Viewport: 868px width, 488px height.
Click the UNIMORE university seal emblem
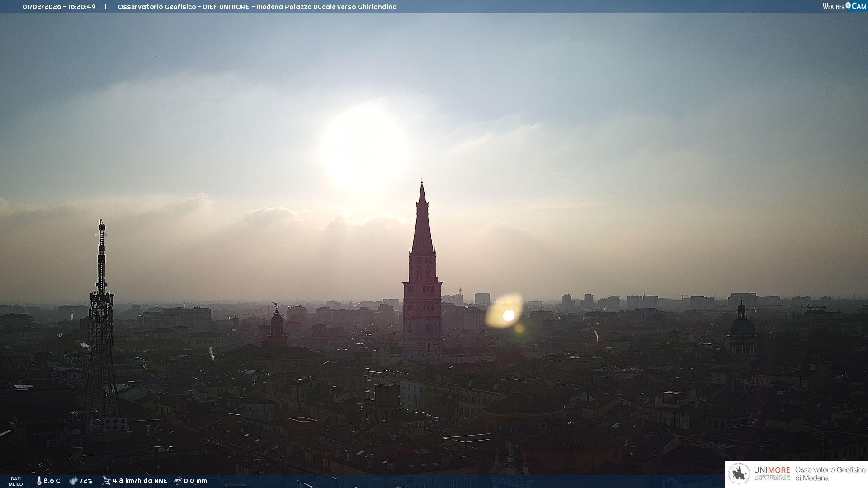coord(739,474)
